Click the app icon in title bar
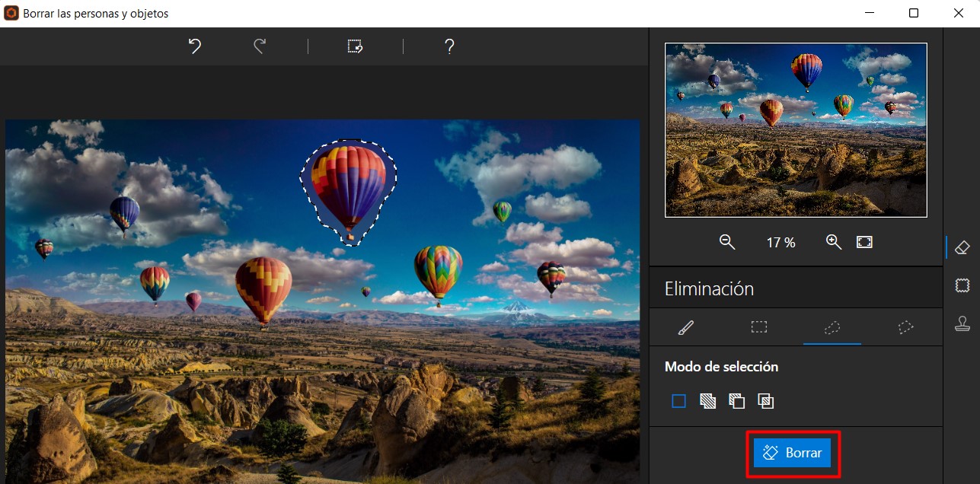This screenshot has height=484, width=980. pos(11,13)
